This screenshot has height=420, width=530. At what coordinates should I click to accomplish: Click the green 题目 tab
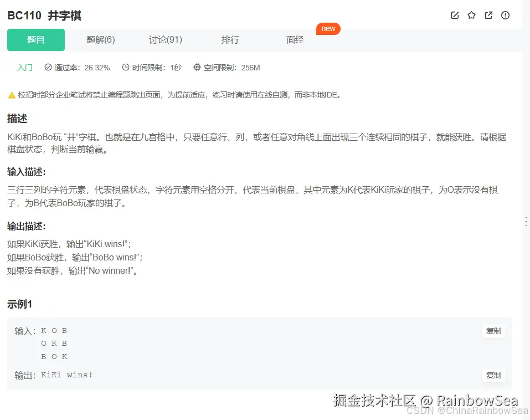(35, 39)
